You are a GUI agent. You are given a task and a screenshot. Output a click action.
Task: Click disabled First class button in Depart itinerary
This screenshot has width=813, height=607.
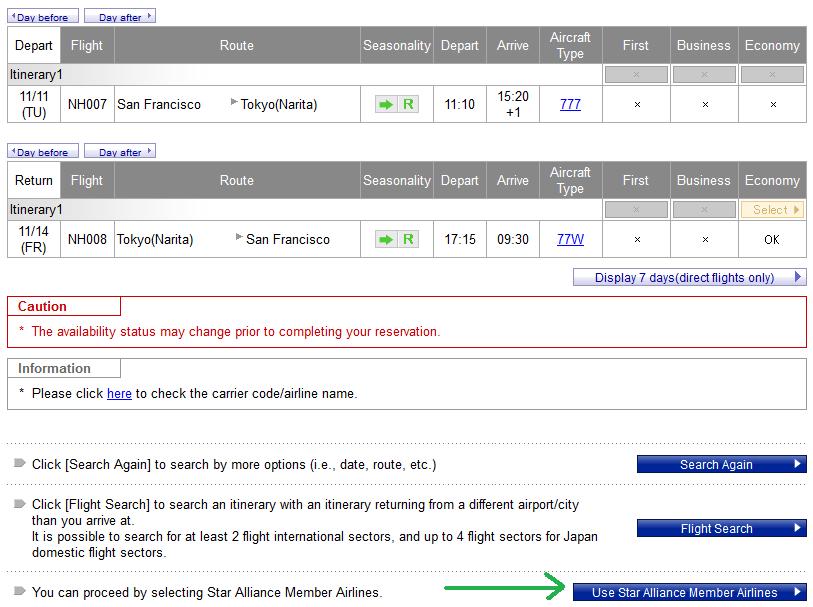[636, 75]
